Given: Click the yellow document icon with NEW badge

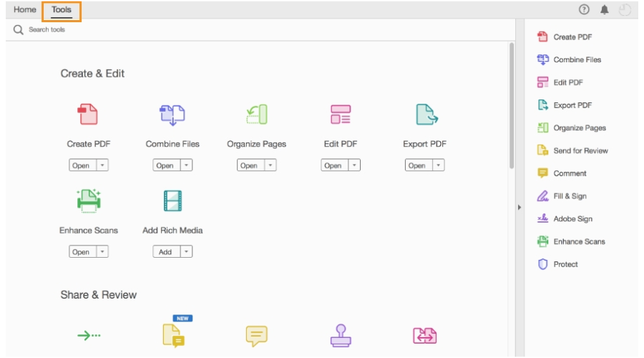Looking at the screenshot, I should [x=174, y=335].
